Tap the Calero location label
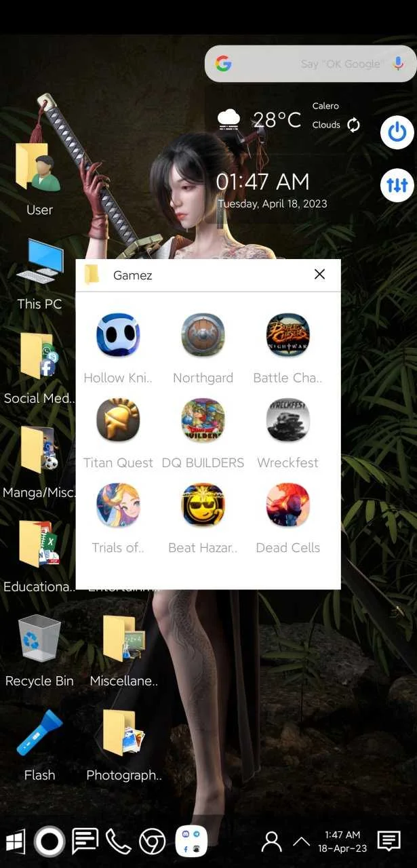 click(325, 106)
